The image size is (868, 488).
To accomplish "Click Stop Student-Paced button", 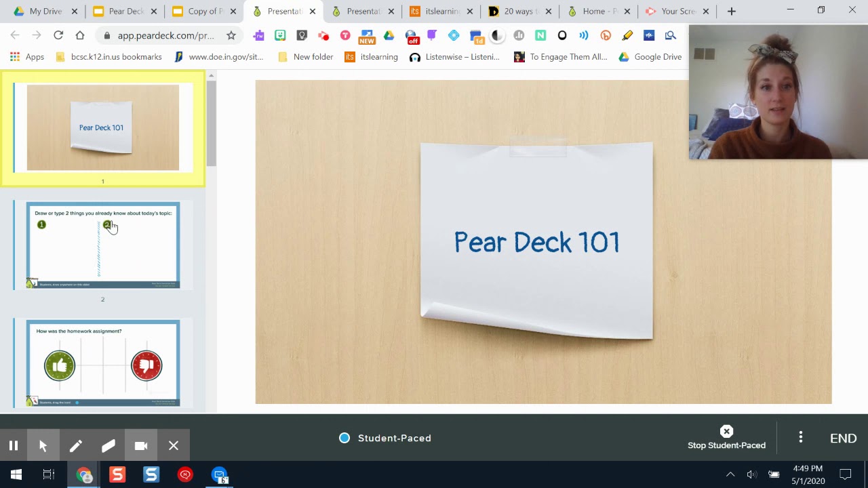I will coord(726,438).
